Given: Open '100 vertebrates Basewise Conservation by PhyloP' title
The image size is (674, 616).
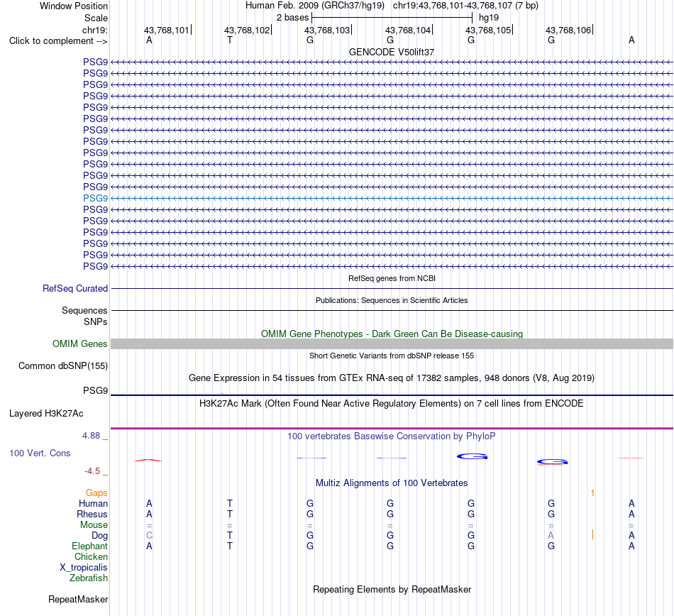Looking at the screenshot, I should [x=392, y=436].
